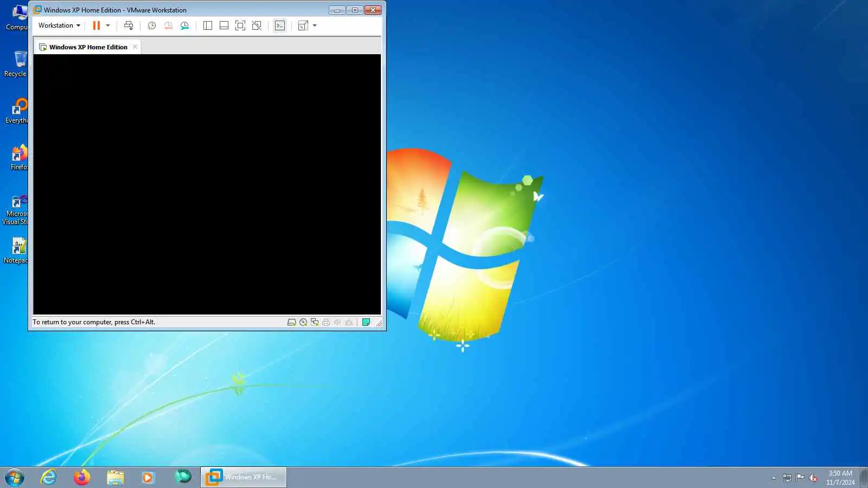Open the Windows Start menu
Image resolution: width=868 pixels, height=488 pixels.
point(15,477)
